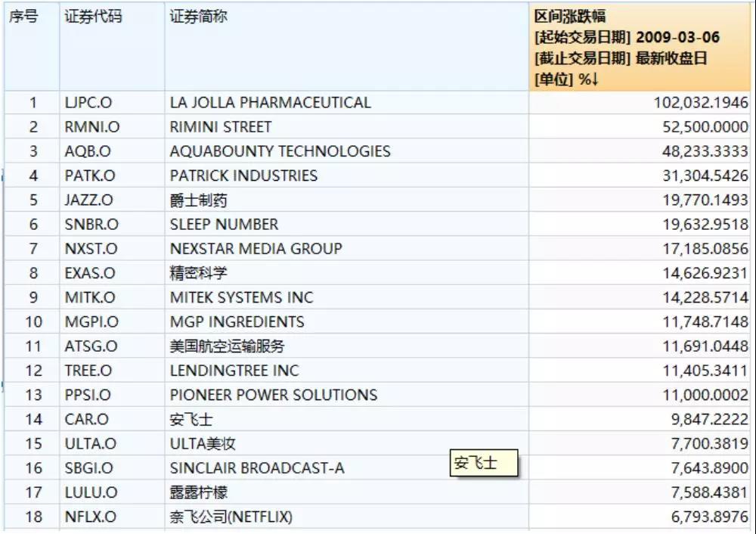
Task: Click value 11,691.0448
Action: [705, 346]
